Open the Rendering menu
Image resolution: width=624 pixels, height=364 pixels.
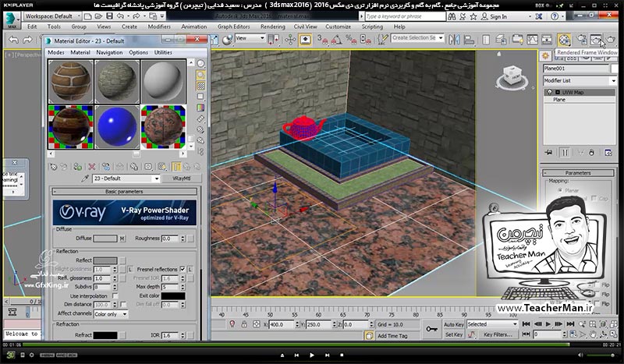click(272, 27)
